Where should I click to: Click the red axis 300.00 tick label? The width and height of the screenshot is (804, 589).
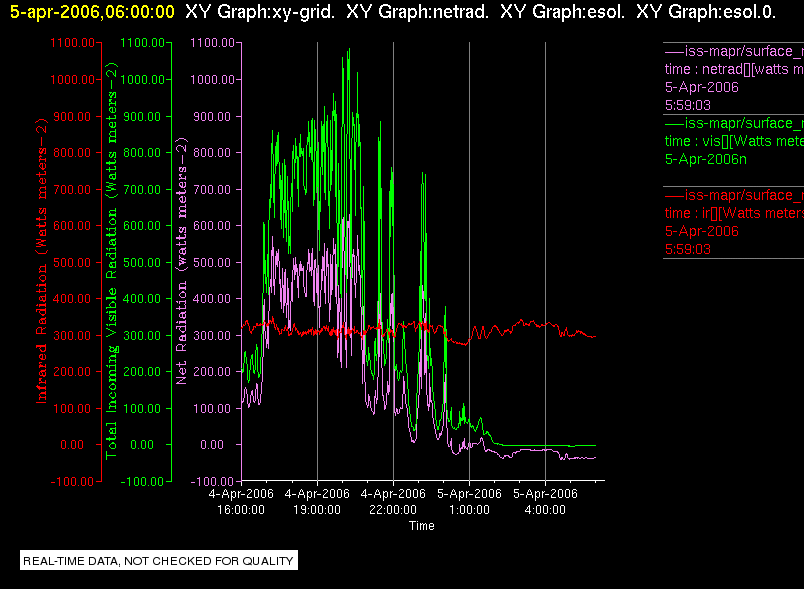(72, 336)
